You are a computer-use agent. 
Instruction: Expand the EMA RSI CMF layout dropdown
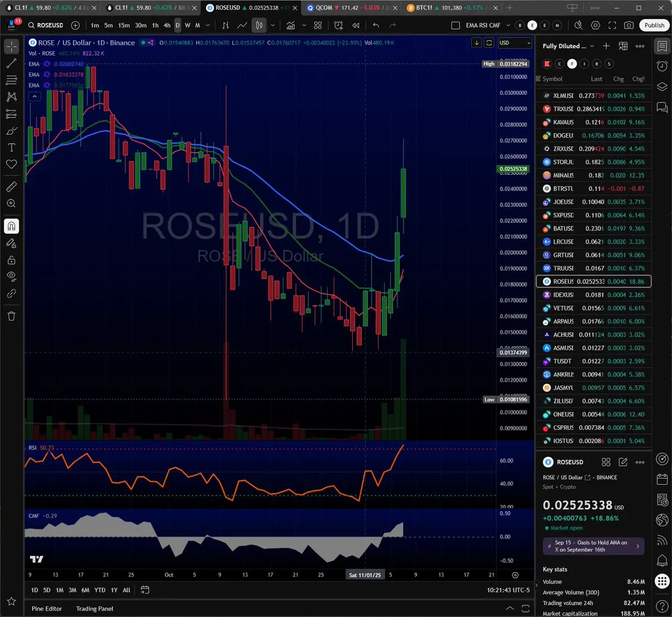(x=508, y=25)
